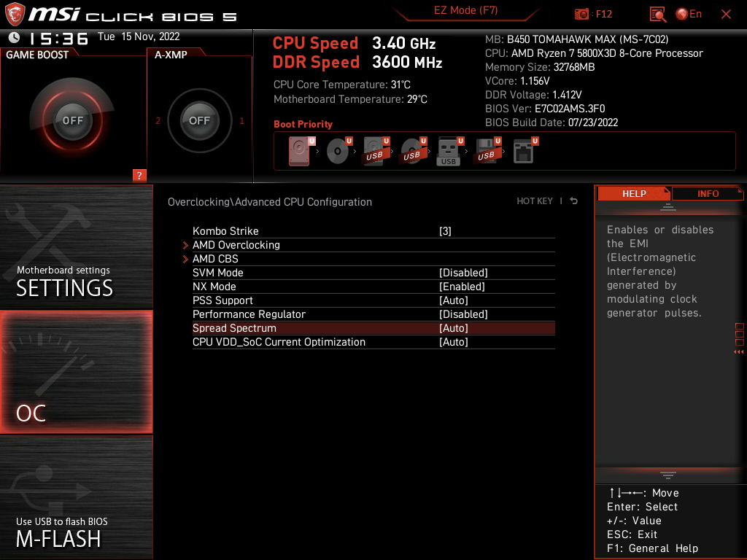
Task: Switch to EZ Mode (F7)
Action: click(x=465, y=10)
